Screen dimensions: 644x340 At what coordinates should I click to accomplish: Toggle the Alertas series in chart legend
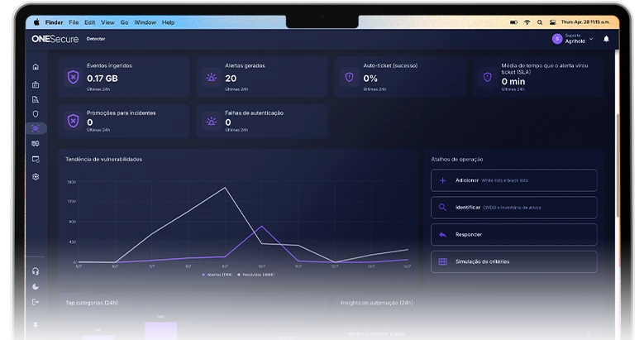pos(217,275)
